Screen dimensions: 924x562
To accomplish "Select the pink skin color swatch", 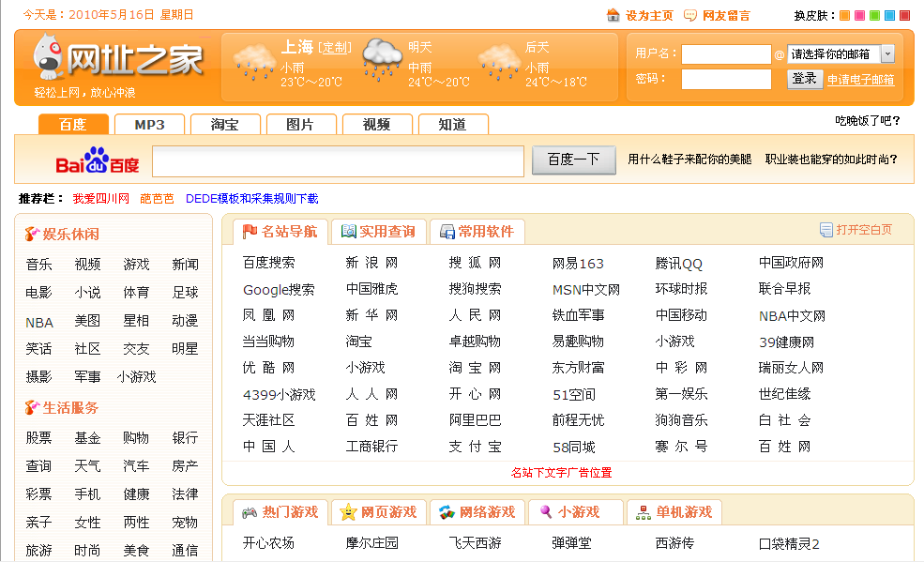I will [860, 15].
